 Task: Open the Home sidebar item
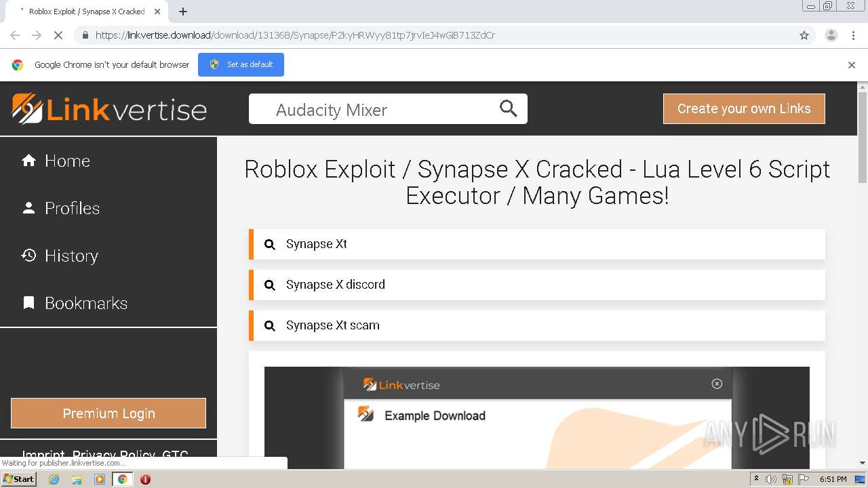[x=108, y=161]
